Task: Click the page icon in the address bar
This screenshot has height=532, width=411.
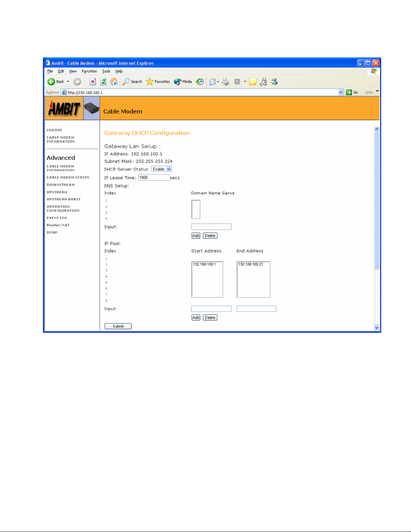Action: coord(64,92)
